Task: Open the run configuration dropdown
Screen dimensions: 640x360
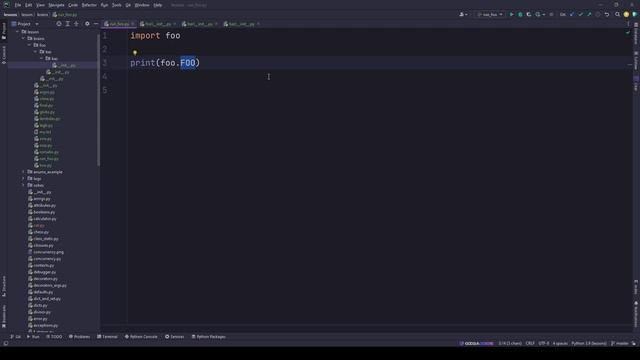Action: (x=490, y=14)
